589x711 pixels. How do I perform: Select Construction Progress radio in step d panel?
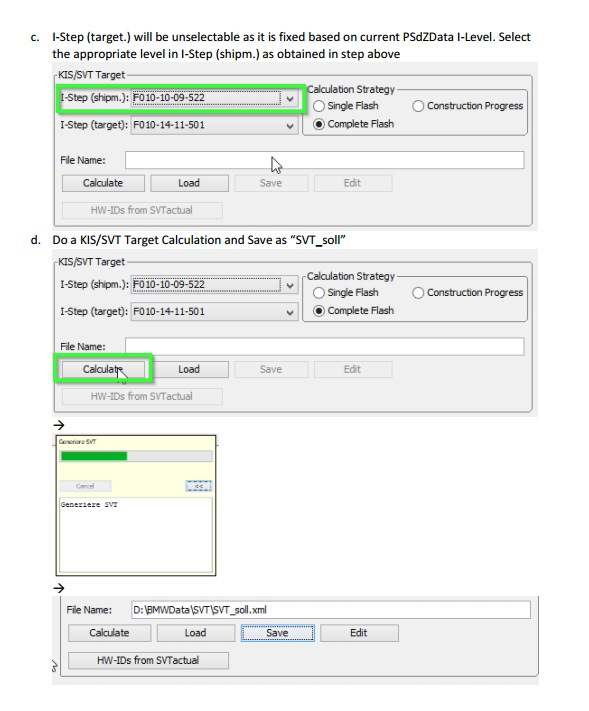tap(418, 293)
